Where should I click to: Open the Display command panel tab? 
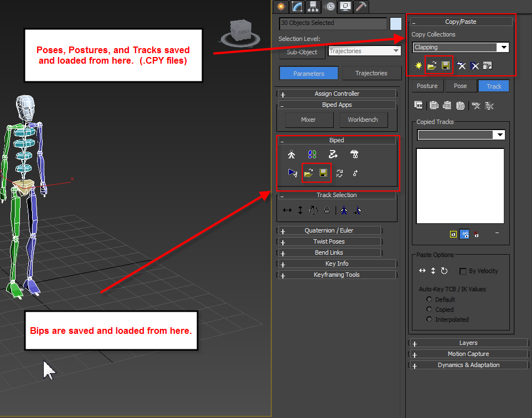pos(345,7)
